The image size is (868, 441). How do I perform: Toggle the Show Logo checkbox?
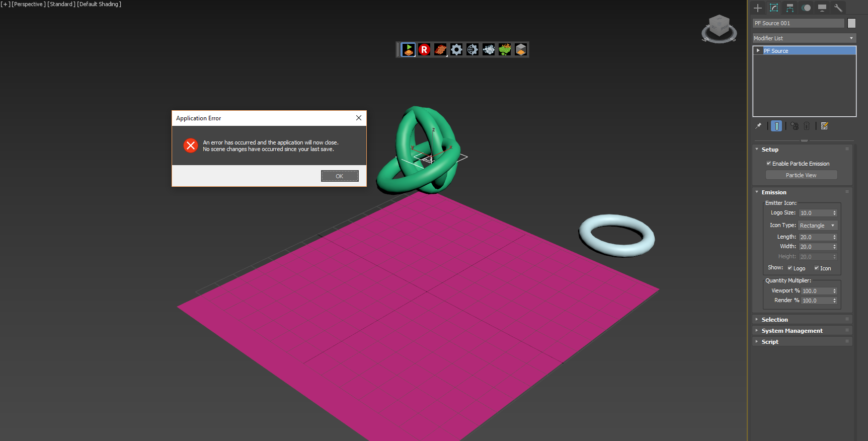790,268
